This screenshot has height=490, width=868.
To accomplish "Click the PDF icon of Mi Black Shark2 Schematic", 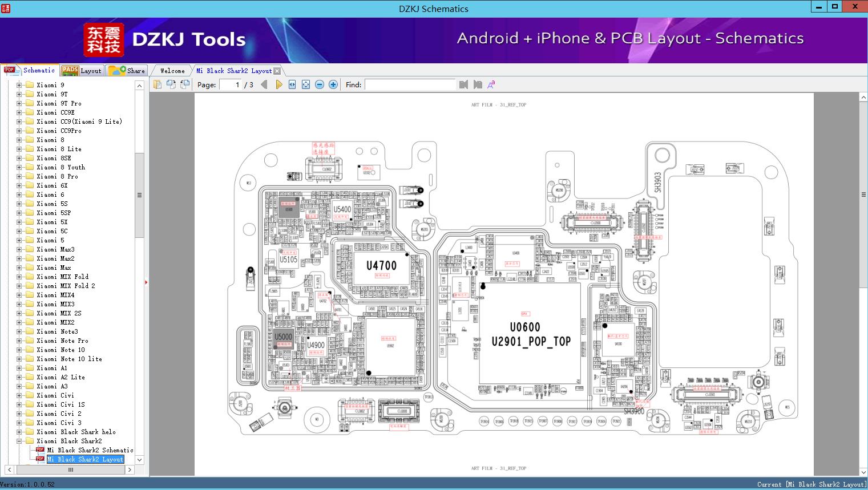I will pyautogui.click(x=40, y=449).
